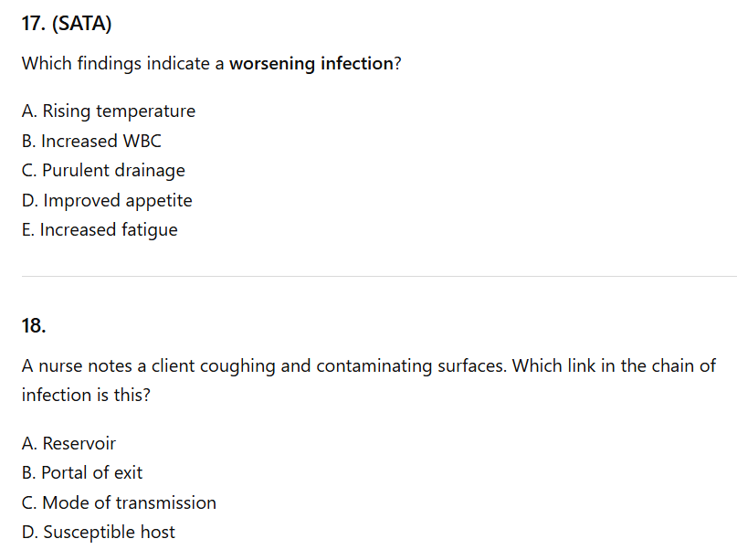This screenshot has width=737, height=560.
Task: Select option D. Susceptible host
Action: click(99, 533)
